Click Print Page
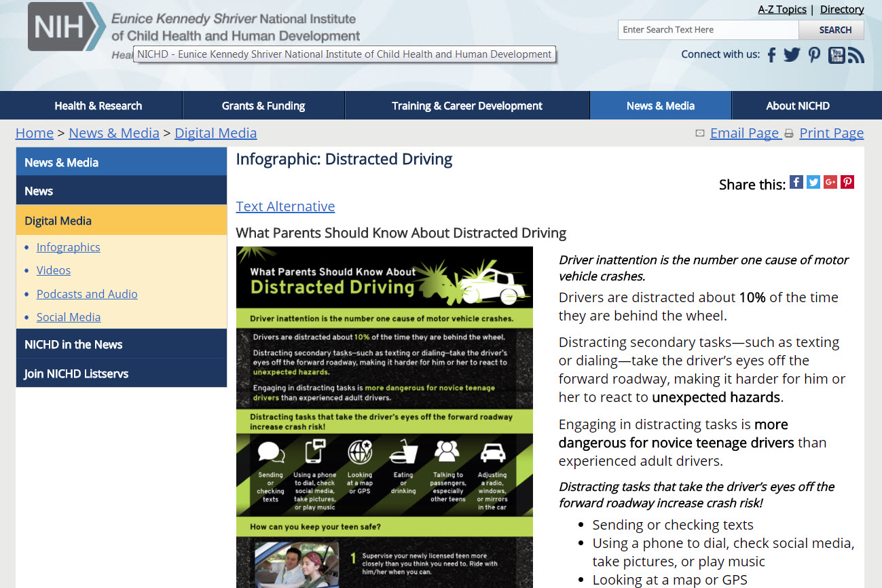The height and width of the screenshot is (588, 882). pos(831,132)
